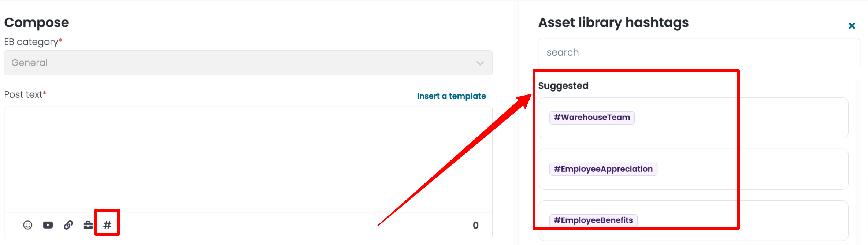Click the link insert icon

68,225
